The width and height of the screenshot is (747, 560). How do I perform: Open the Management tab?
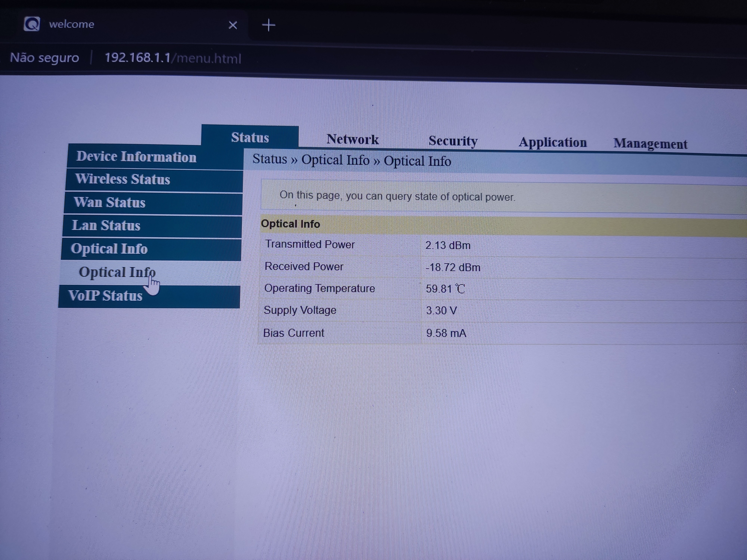point(650,144)
